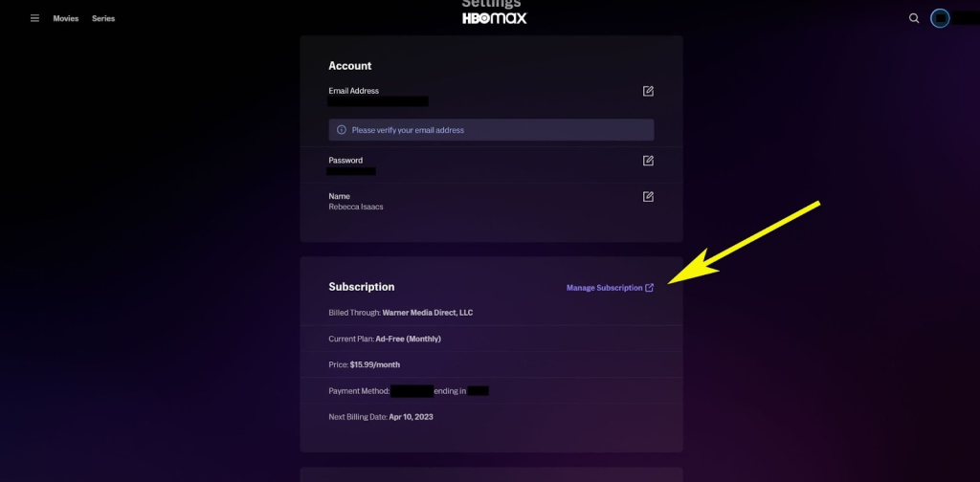Click the 'Price: $15.99/month' row
The height and width of the screenshot is (482, 980).
tap(491, 364)
